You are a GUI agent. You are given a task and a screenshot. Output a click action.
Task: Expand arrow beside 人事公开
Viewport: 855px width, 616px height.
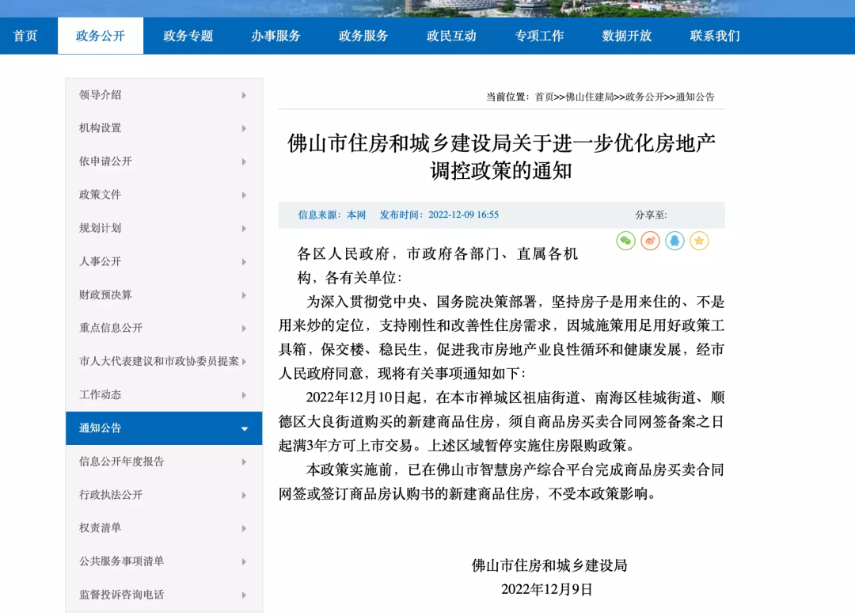(244, 261)
